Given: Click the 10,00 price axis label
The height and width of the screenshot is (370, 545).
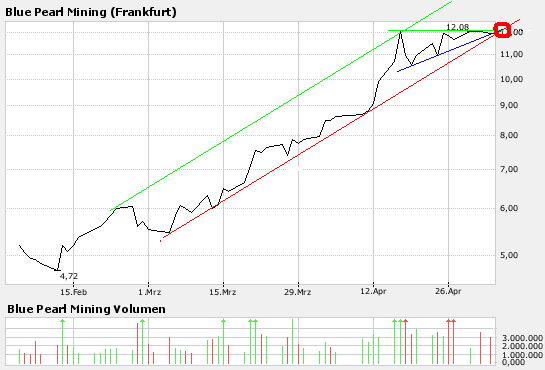Looking at the screenshot, I should pyautogui.click(x=511, y=79).
